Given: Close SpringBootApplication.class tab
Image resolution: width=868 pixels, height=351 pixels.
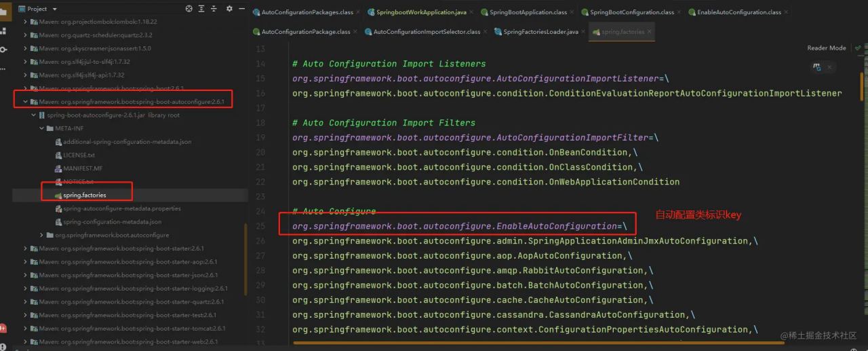Looking at the screenshot, I should click(572, 12).
